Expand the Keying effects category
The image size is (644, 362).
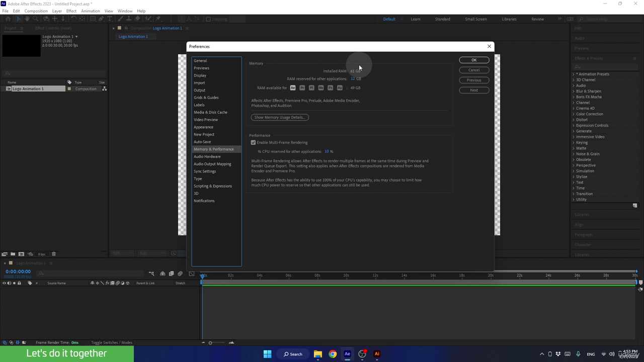574,143
